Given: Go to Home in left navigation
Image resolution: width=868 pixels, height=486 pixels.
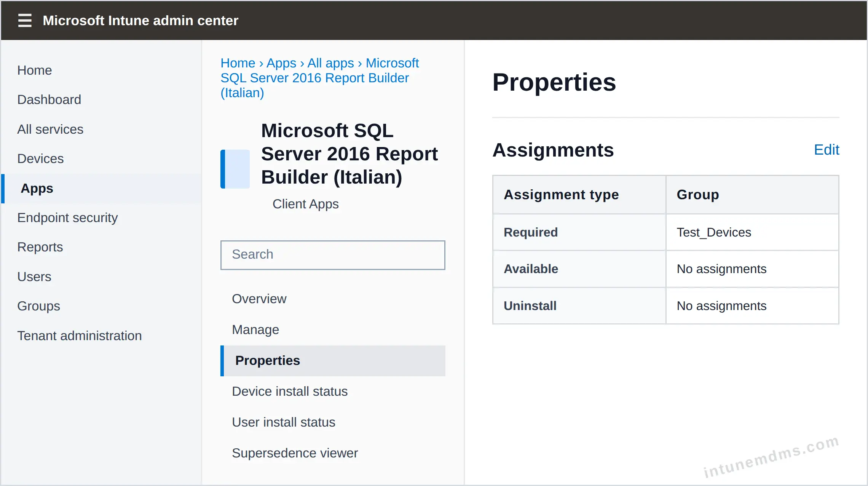Looking at the screenshot, I should pyautogui.click(x=35, y=70).
